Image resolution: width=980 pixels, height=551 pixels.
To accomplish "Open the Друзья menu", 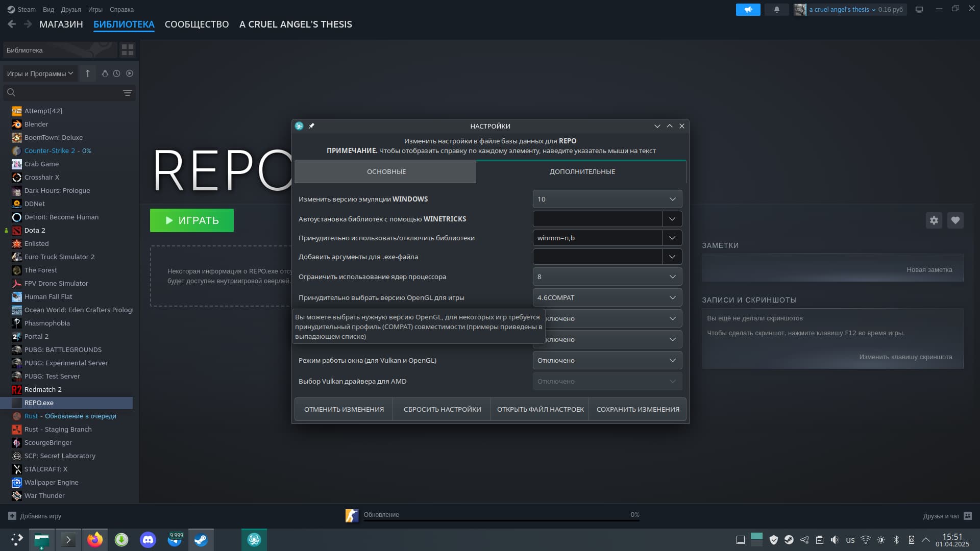I will [71, 10].
